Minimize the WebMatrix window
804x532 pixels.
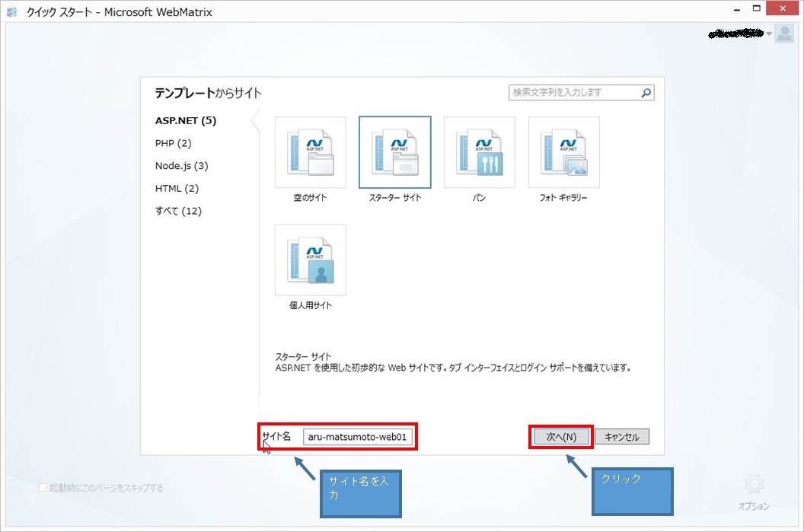[x=737, y=9]
